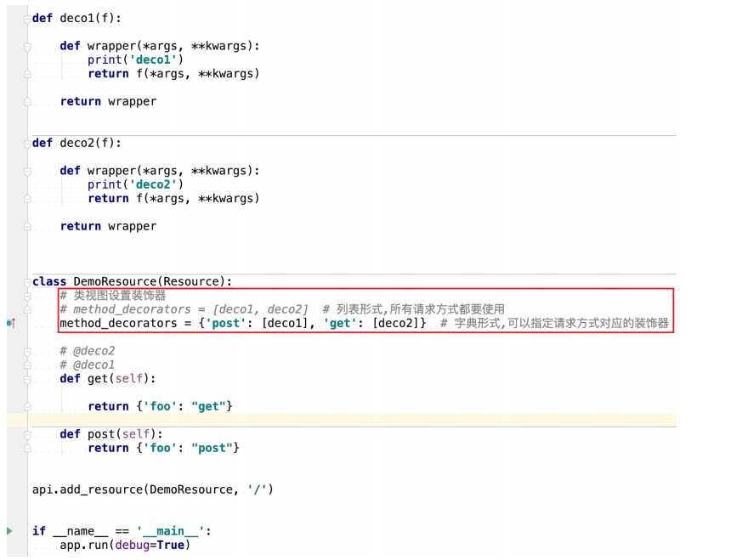Click the '# 字典形式' trailing comment
This screenshot has width=742, height=560.
coord(554,324)
